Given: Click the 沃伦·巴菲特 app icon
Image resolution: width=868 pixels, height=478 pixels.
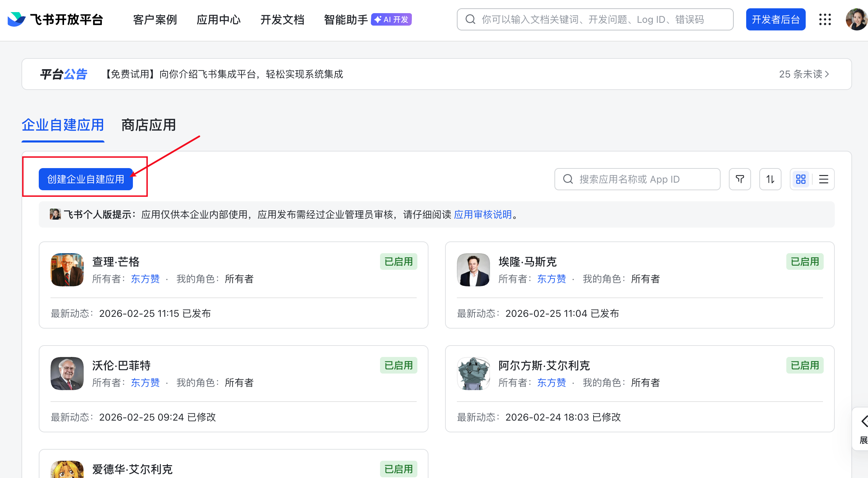Looking at the screenshot, I should click(67, 374).
